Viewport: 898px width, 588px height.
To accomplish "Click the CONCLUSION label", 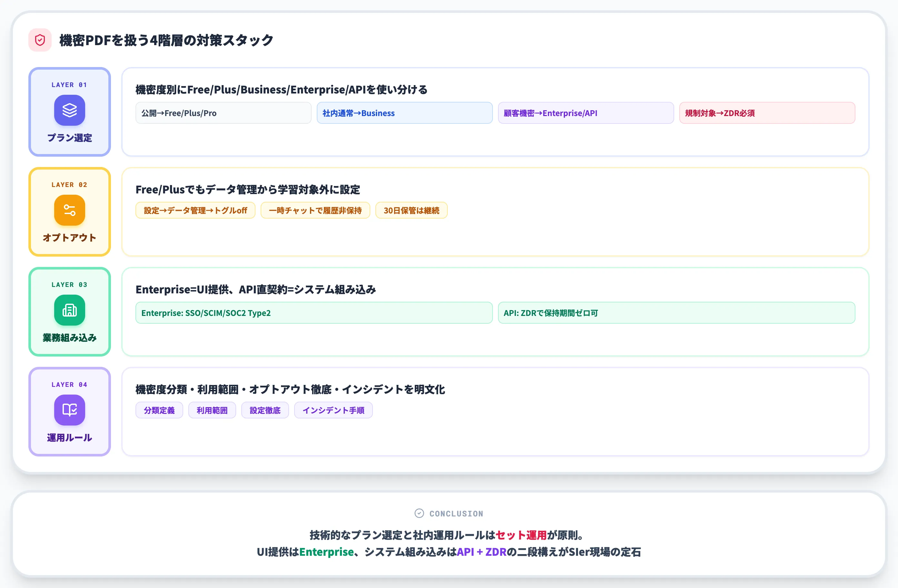I will click(x=456, y=514).
